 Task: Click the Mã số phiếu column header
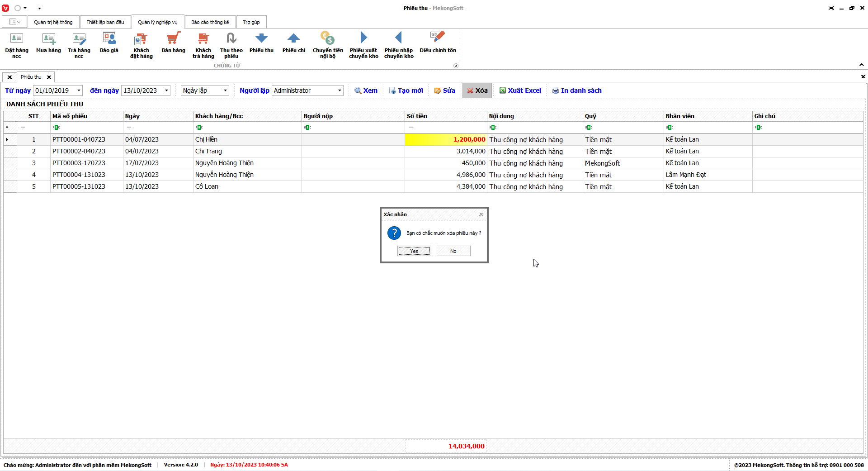pos(87,116)
